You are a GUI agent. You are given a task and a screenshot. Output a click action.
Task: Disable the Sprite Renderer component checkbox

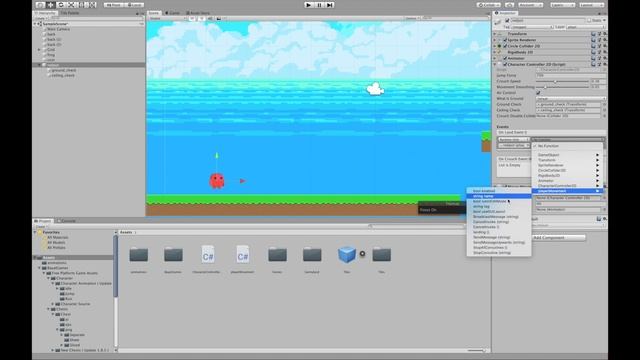[505, 40]
